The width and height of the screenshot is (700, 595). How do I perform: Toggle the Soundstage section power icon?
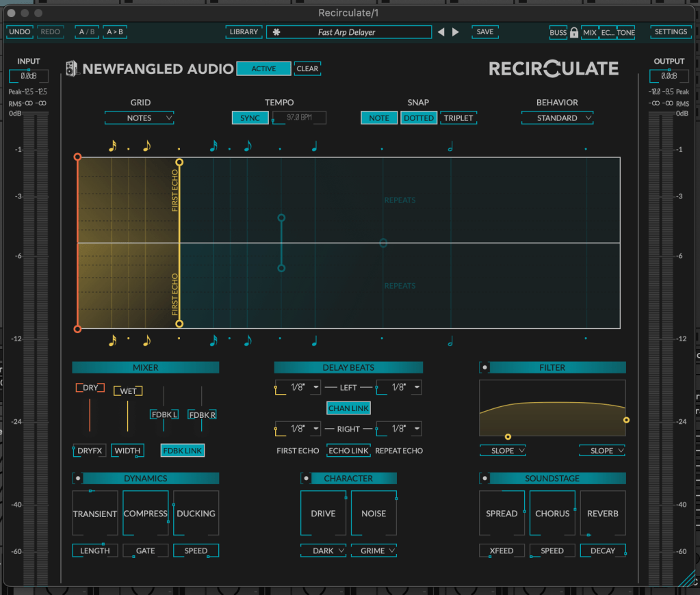[x=485, y=478]
